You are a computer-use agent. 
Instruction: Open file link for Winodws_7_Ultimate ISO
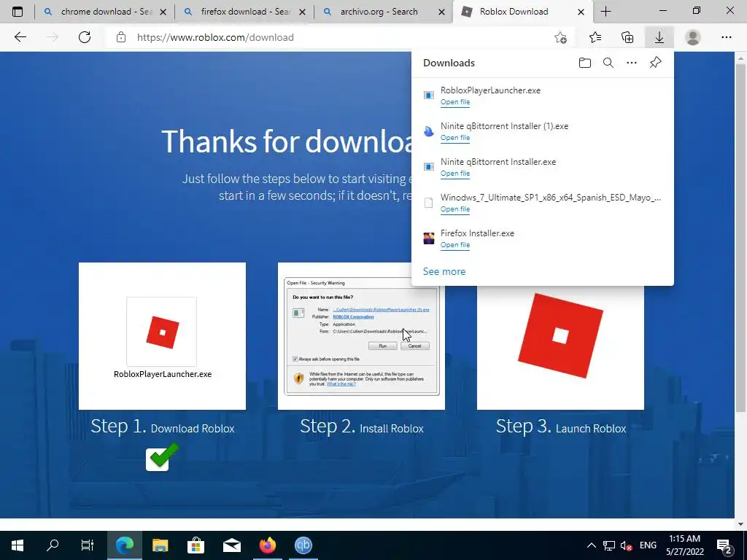coord(455,209)
